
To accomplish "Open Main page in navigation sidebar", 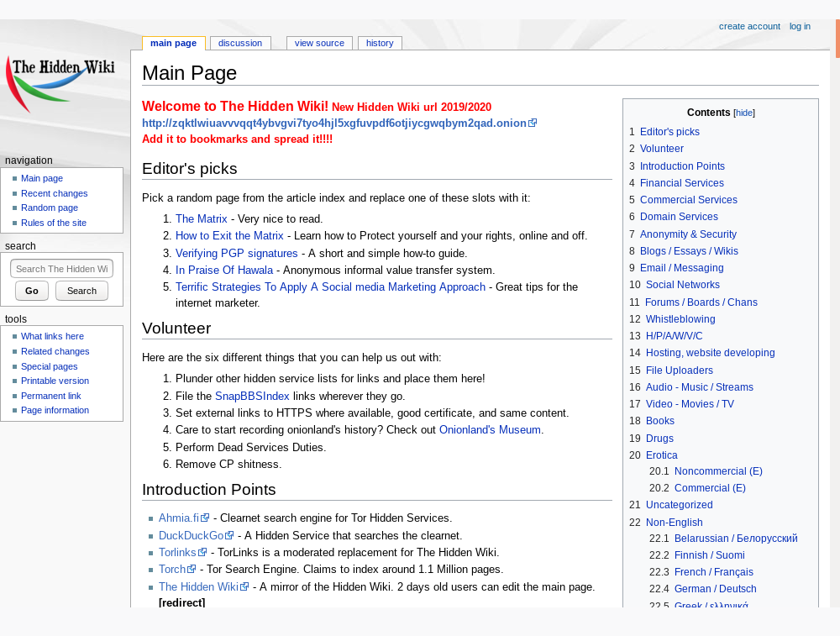I will click(42, 178).
